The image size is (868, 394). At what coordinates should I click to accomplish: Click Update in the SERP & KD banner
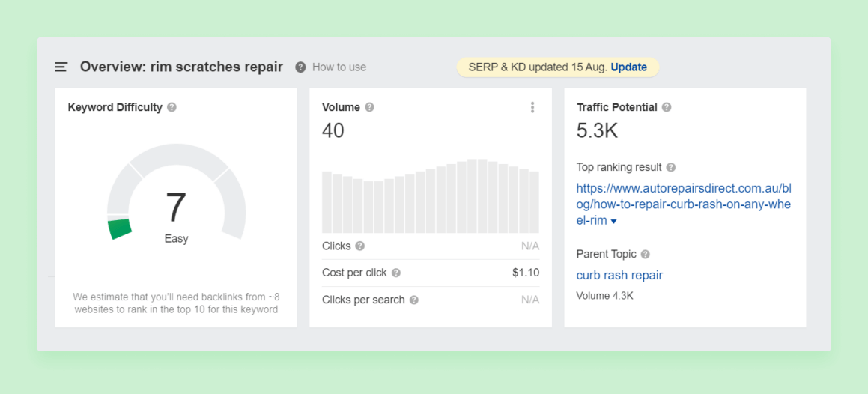click(629, 67)
